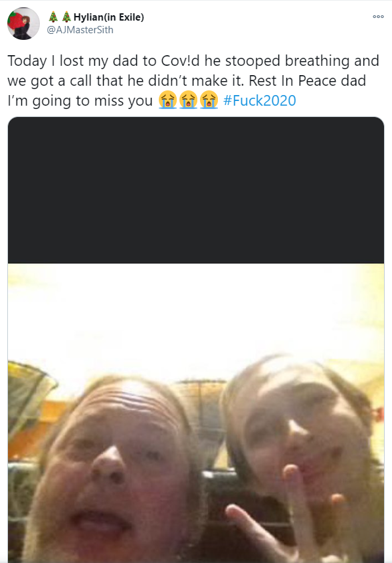
Task: Click the second Christmas tree emoji
Action: pyautogui.click(x=66, y=17)
